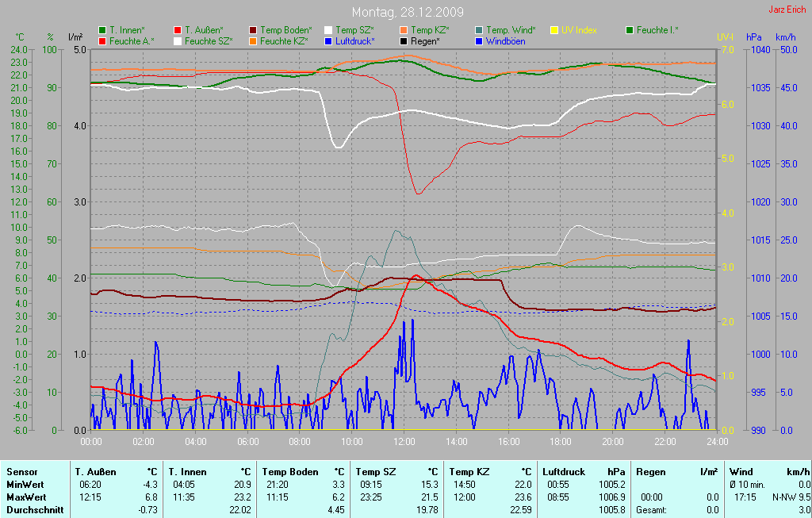
Task: Click the km/h axis unit label
Action: point(786,37)
